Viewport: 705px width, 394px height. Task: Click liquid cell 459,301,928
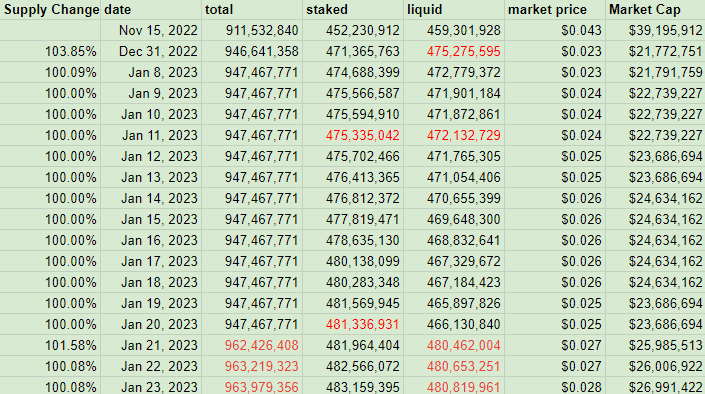(454, 30)
